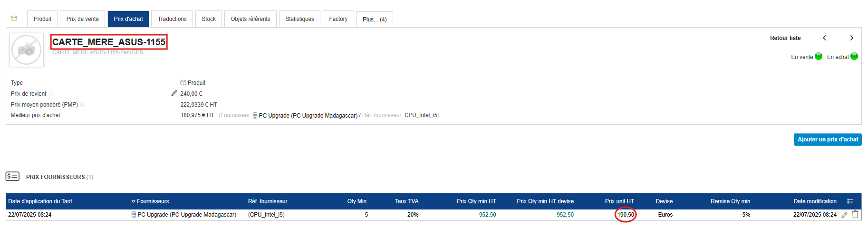Click the info icon beside Prix moyen pondéré

[83, 104]
